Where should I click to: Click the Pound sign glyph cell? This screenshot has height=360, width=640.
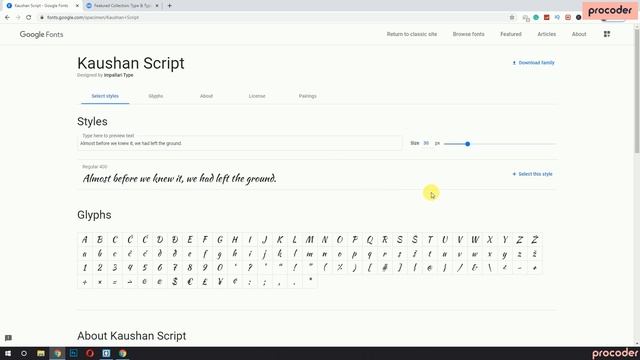tap(205, 282)
